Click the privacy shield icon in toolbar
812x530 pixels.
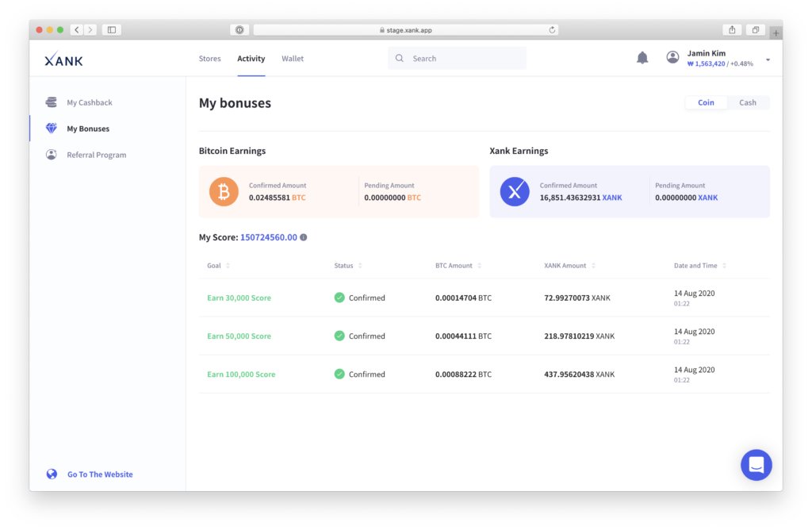[239, 30]
